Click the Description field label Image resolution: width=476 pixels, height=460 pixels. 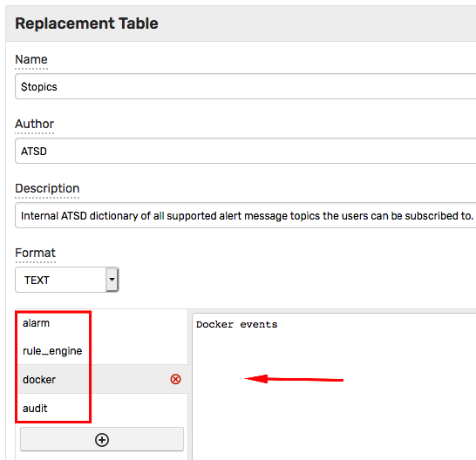click(x=47, y=189)
